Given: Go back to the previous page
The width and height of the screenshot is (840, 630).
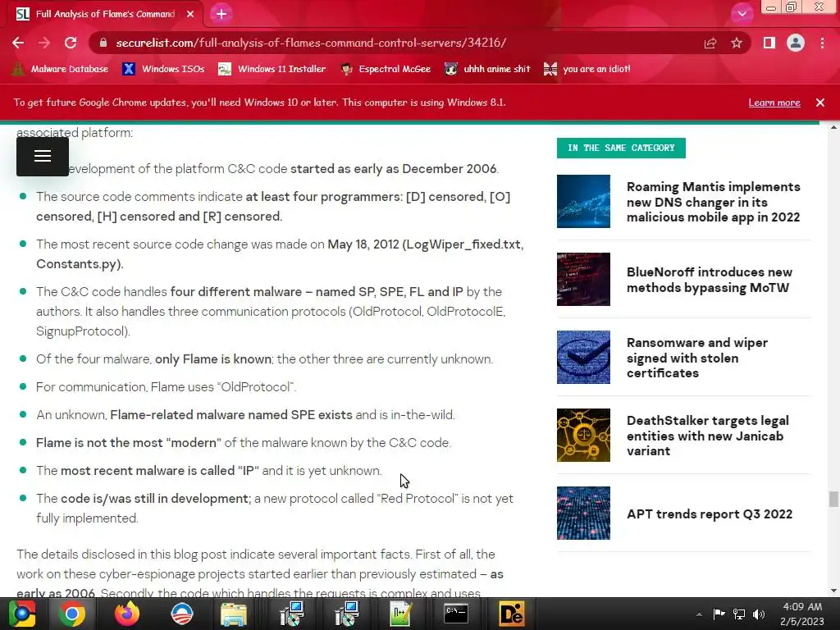Looking at the screenshot, I should tap(18, 43).
